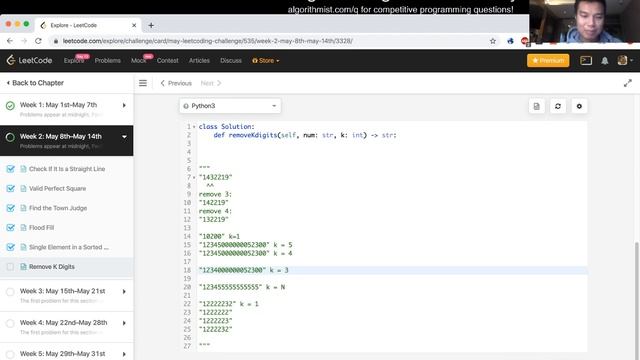Expand editor to fullscreen arrows icon
The width and height of the screenshot is (640, 360).
628,83
